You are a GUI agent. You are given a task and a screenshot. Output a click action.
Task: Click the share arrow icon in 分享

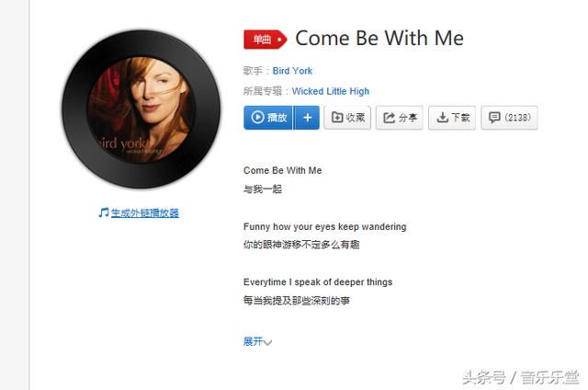(x=389, y=118)
